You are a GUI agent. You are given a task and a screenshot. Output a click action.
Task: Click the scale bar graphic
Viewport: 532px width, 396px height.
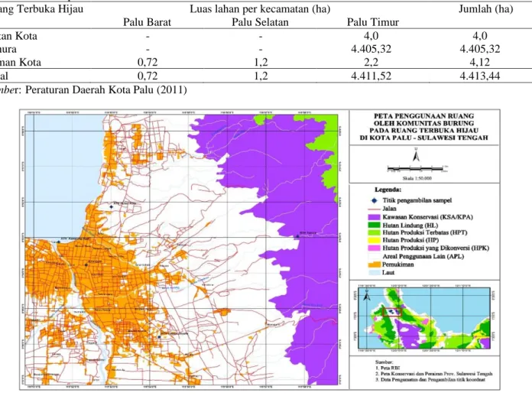417,169
